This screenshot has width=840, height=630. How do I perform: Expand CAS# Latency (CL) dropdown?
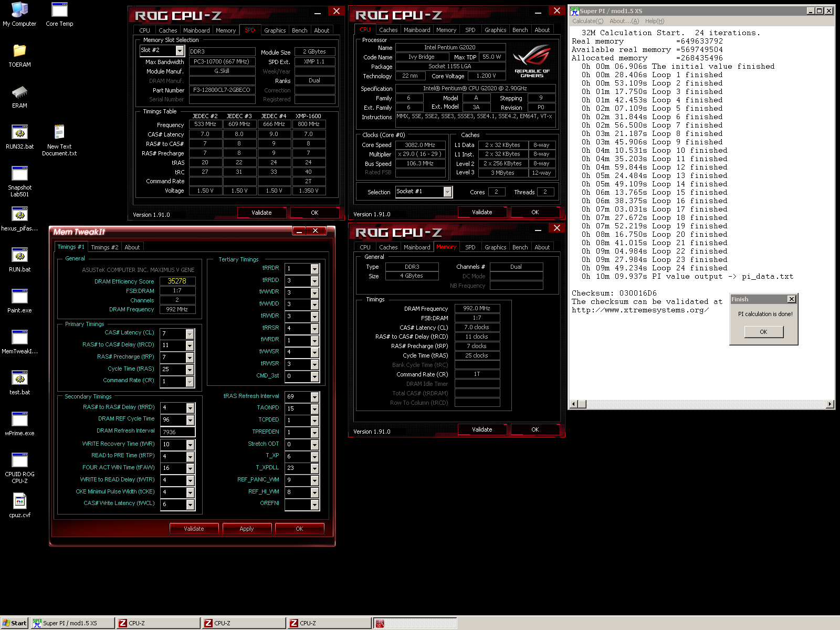click(x=190, y=334)
